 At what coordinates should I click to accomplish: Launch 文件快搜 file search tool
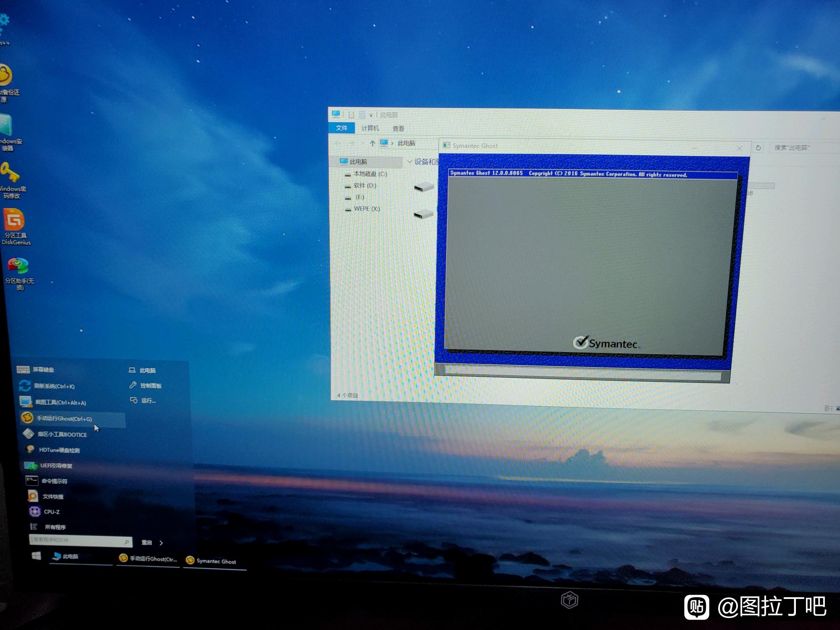pos(45,496)
